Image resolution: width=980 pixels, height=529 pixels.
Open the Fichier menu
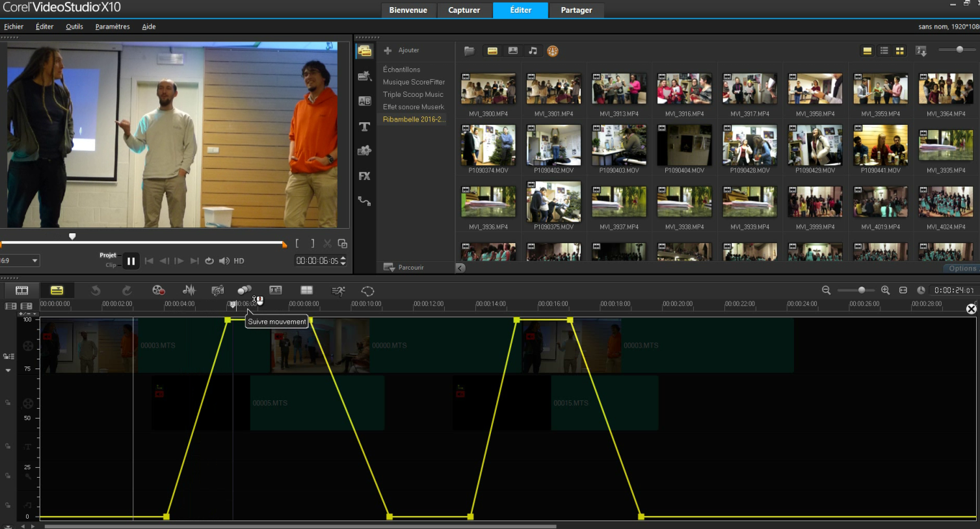click(x=14, y=27)
